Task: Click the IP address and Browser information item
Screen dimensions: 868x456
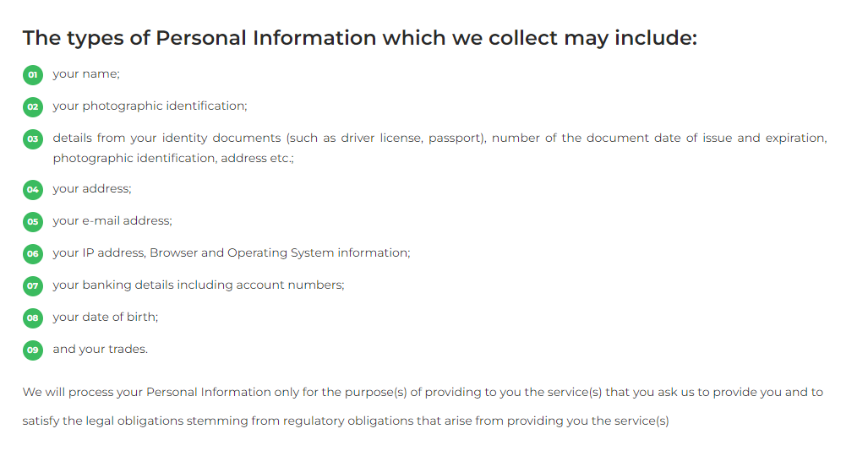Action: (x=232, y=253)
